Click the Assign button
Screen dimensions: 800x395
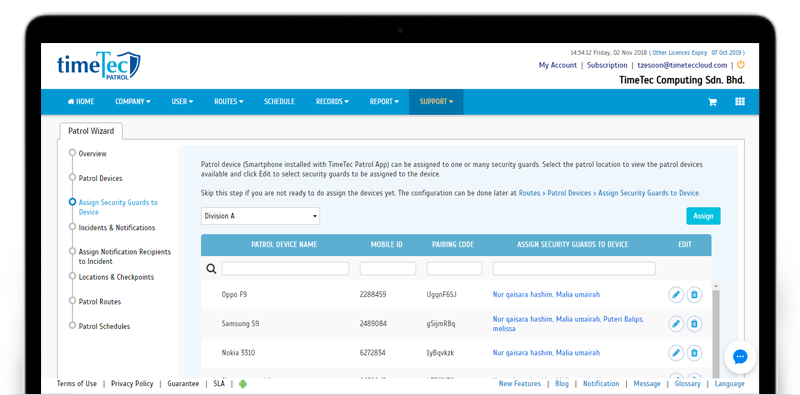point(703,216)
